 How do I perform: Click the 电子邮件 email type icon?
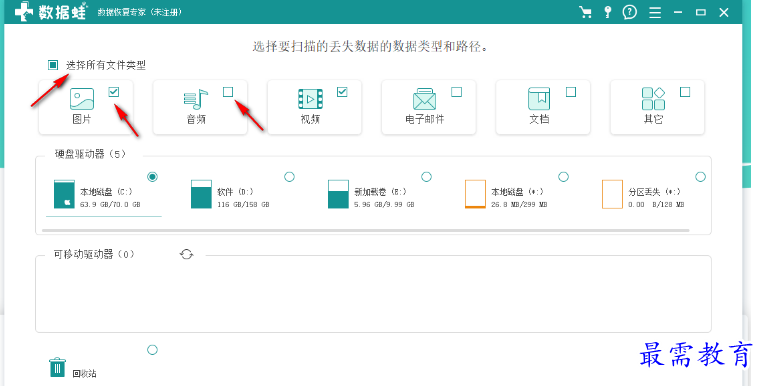pos(425,99)
